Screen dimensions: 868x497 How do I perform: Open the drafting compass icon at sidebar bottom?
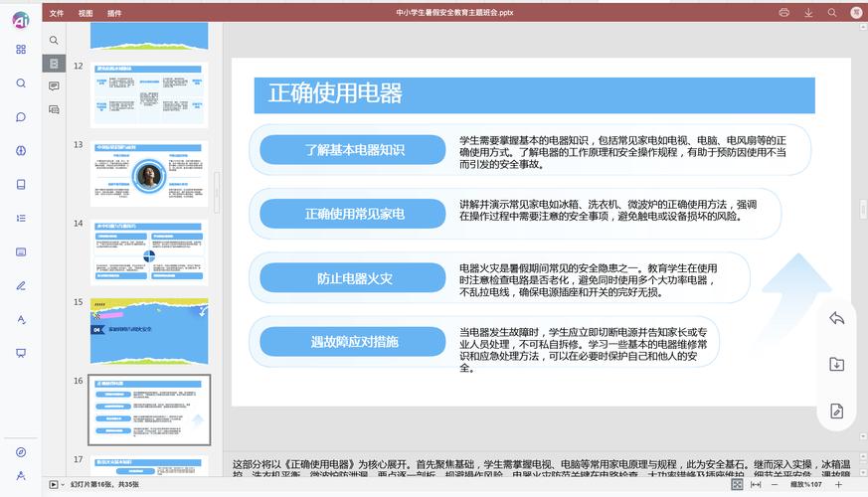(21, 475)
